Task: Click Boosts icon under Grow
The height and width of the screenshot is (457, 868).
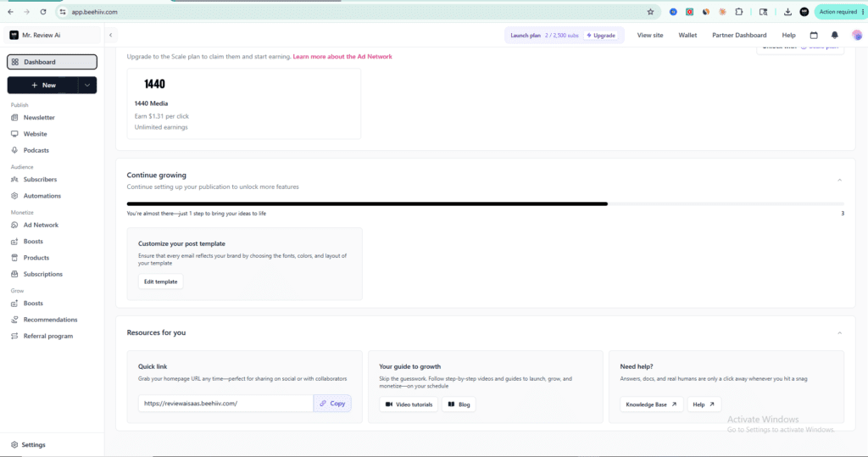Action: [x=14, y=304]
